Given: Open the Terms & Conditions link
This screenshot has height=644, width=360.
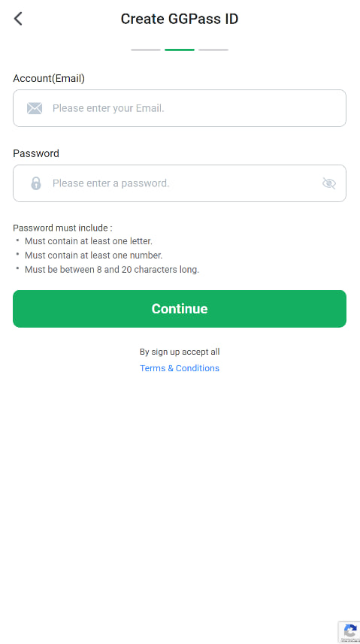Looking at the screenshot, I should (180, 368).
